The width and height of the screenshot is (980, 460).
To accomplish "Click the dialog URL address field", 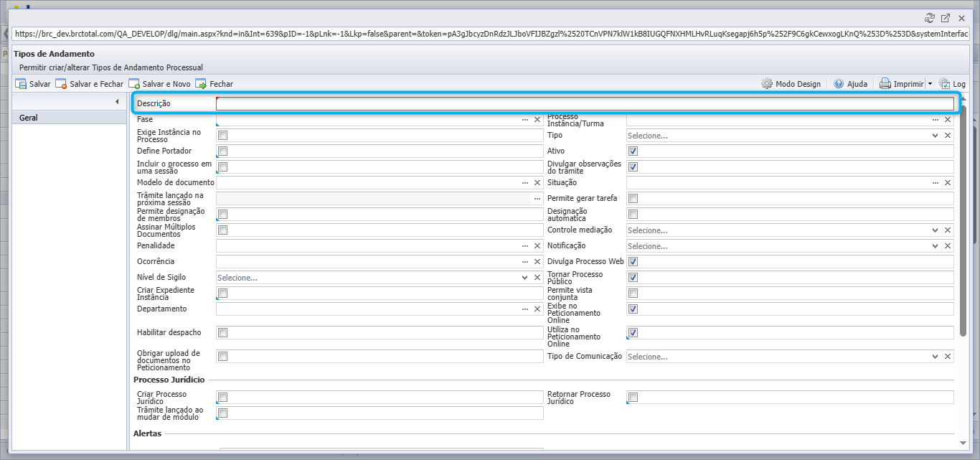I will 491,33.
